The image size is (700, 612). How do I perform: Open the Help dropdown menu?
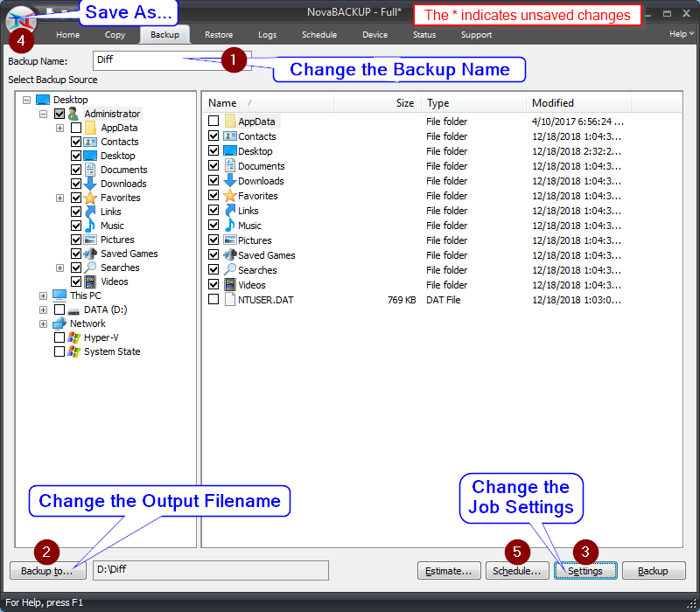click(x=682, y=34)
